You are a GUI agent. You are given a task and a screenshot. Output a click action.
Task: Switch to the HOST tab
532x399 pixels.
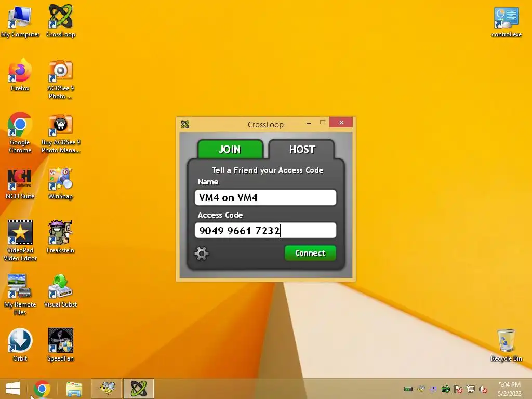302,149
